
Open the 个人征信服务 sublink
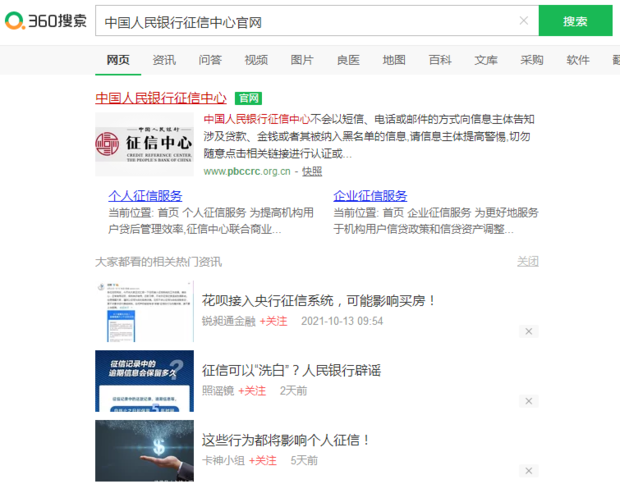click(145, 196)
